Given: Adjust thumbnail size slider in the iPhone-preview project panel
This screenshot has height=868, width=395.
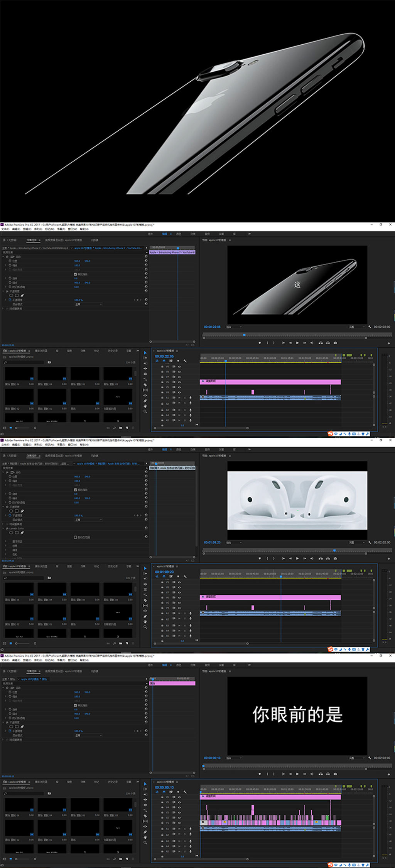Looking at the screenshot, I should (22, 428).
